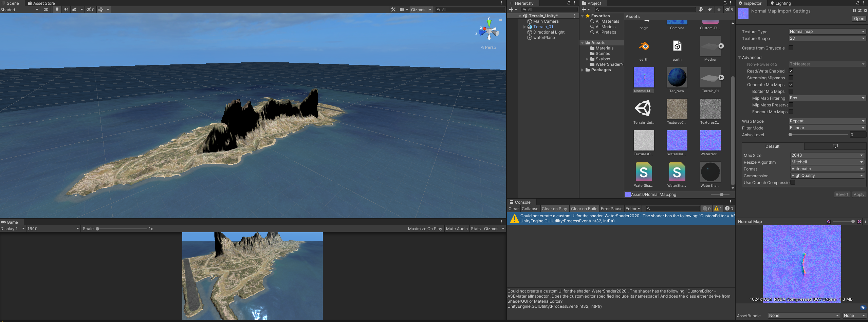Adjust the Game view Scale slider

(122, 229)
